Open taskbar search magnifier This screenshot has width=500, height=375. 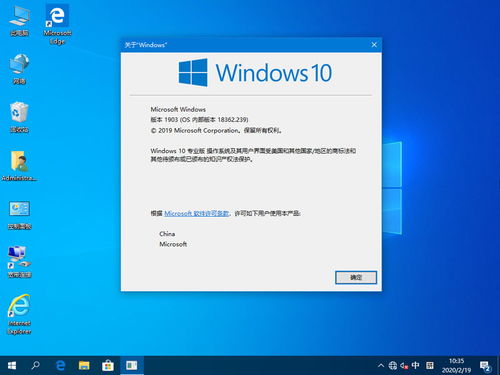[35, 366]
